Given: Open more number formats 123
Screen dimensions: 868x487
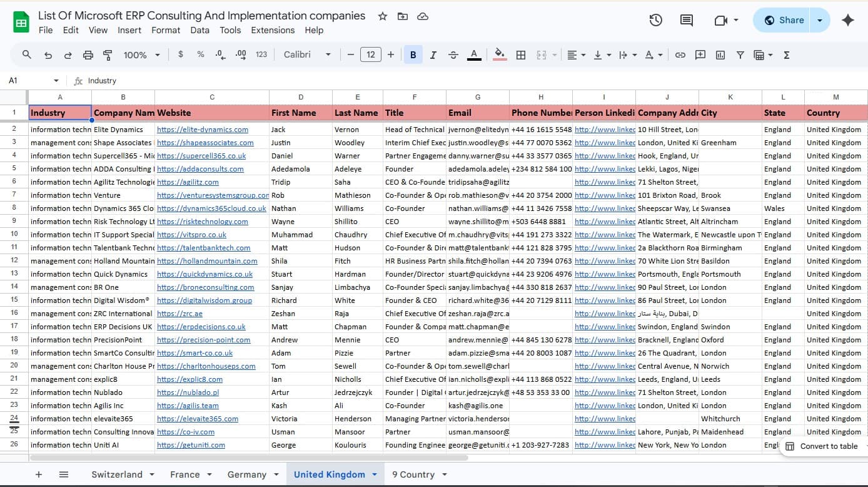Looking at the screenshot, I should tap(261, 54).
